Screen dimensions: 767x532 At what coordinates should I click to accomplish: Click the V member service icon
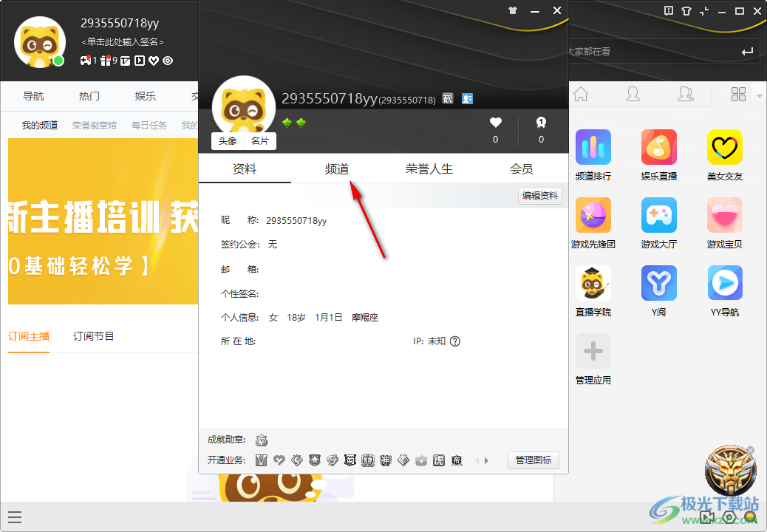(262, 460)
